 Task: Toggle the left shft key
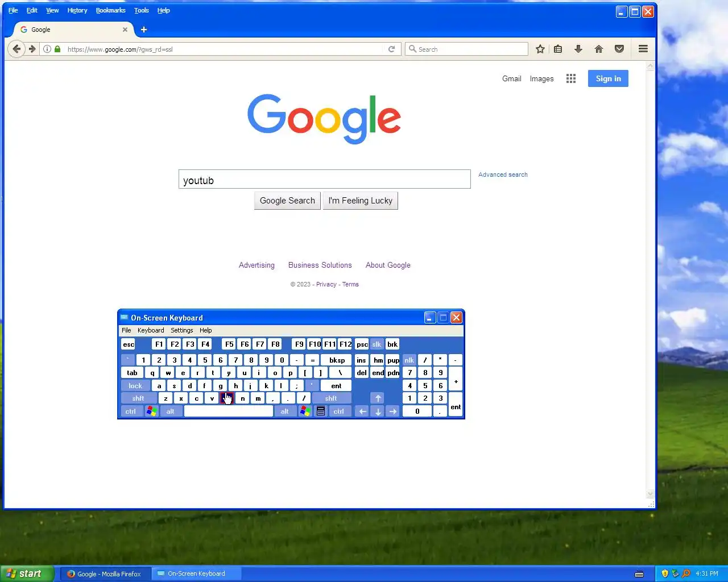click(x=138, y=398)
